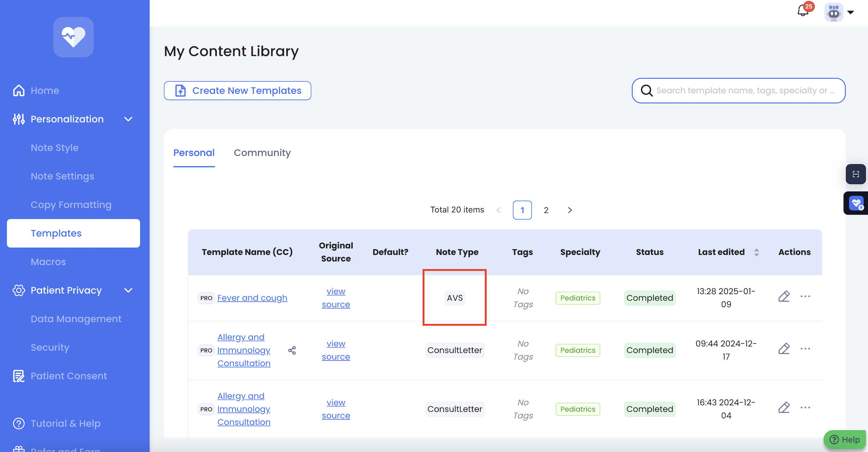Collapse the Patient Privacy sidebar section
The width and height of the screenshot is (868, 452).
tap(128, 290)
